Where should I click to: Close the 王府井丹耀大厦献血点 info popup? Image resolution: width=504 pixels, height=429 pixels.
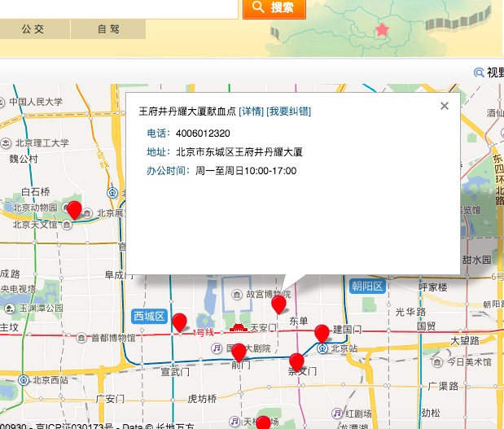click(x=445, y=106)
